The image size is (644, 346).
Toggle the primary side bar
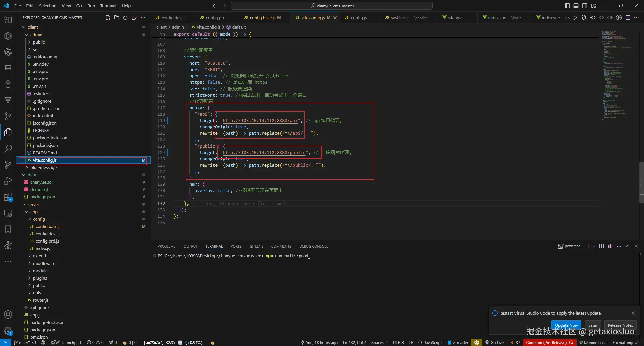pyautogui.click(x=567, y=6)
